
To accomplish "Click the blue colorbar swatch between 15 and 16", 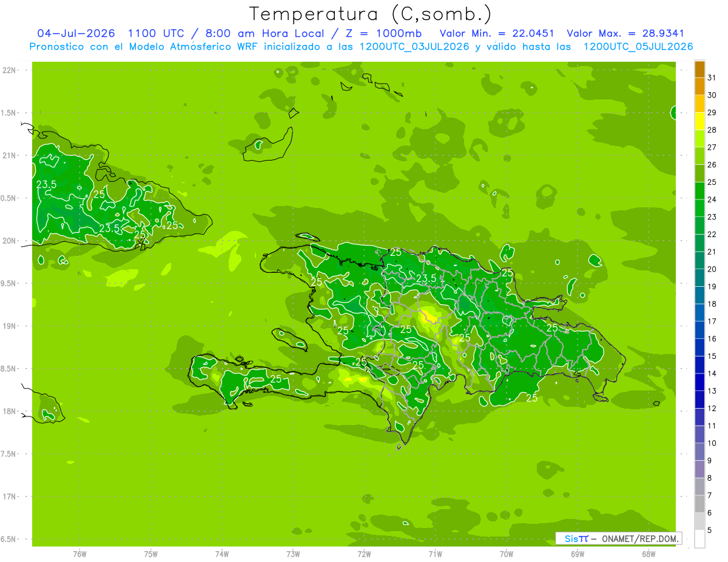I will 699,347.
